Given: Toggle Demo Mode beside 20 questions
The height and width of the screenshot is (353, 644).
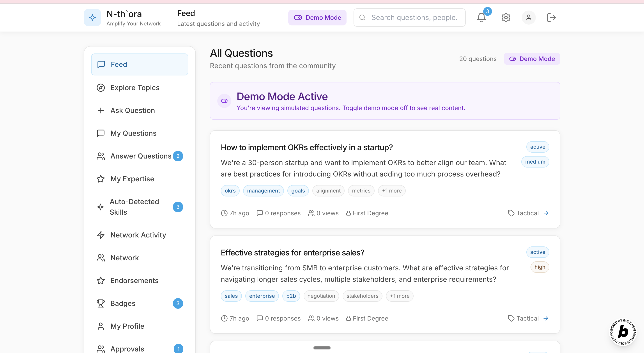Looking at the screenshot, I should click(x=532, y=59).
